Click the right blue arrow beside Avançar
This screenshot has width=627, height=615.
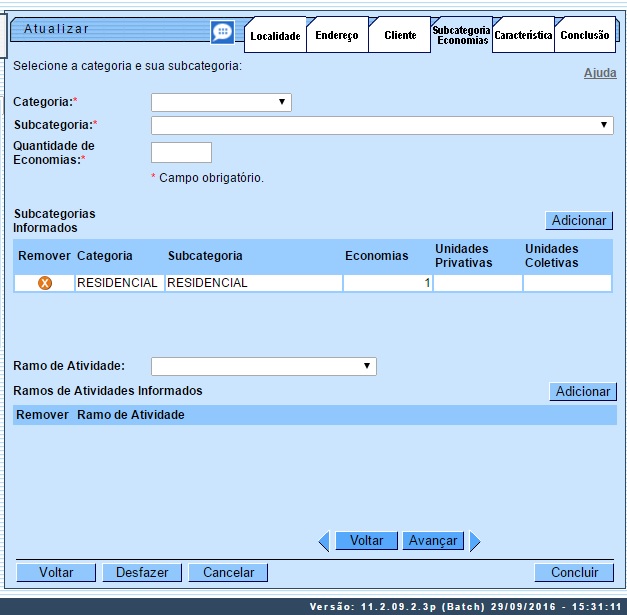(475, 541)
